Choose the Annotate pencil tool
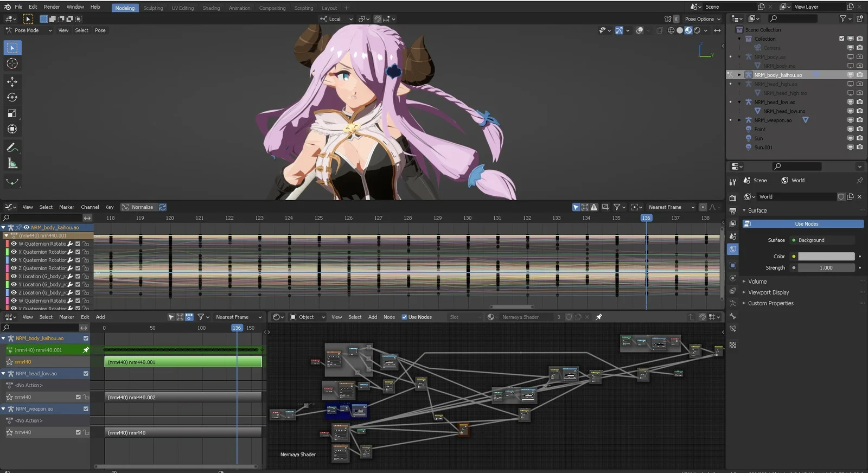The image size is (868, 473). (12, 148)
